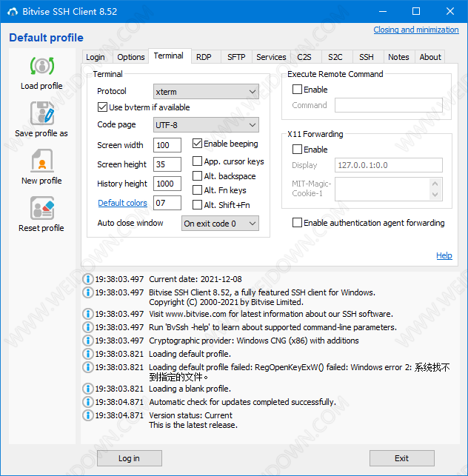
Task: Open the S2C tab
Action: [x=335, y=57]
